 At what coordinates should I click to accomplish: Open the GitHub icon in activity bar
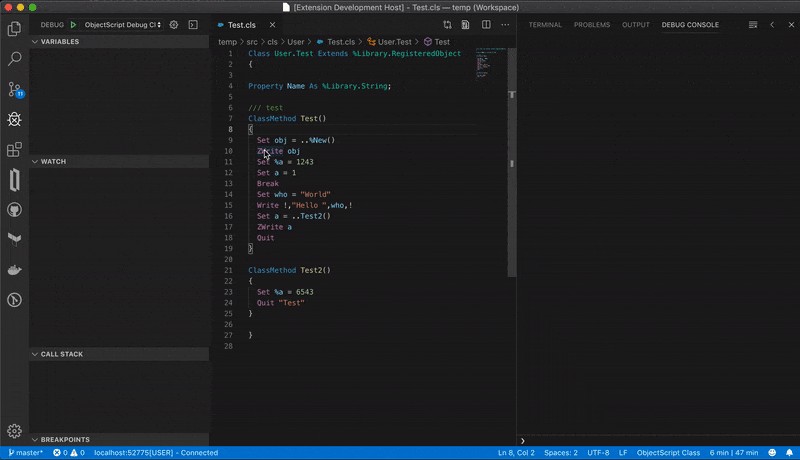pos(15,210)
